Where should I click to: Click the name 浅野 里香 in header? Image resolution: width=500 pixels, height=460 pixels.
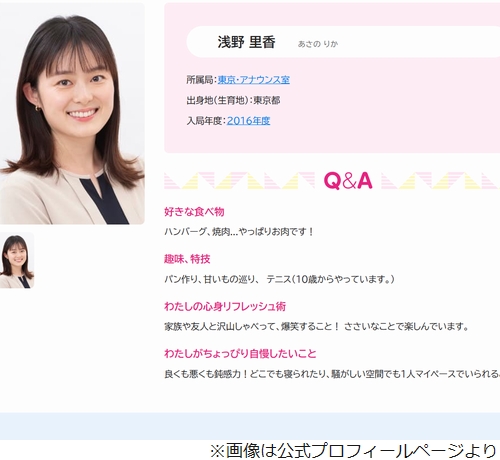click(x=246, y=42)
